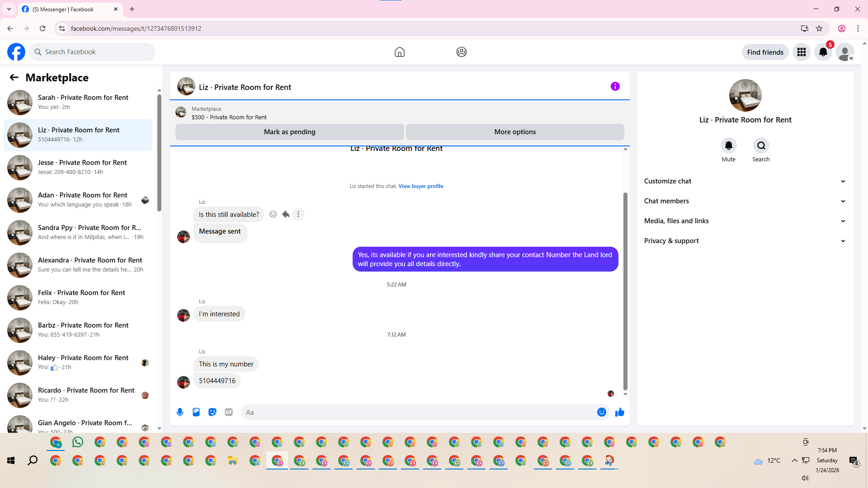This screenshot has height=488, width=868.
Task: Attach a photo using image icon
Action: [196, 412]
